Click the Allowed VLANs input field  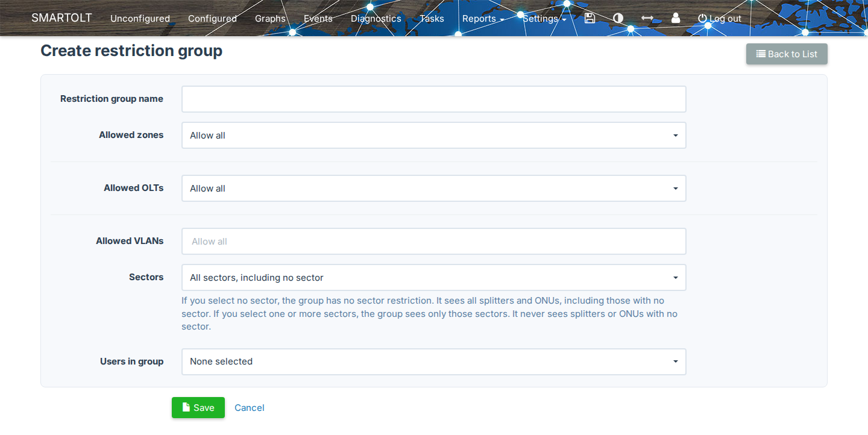click(x=434, y=241)
